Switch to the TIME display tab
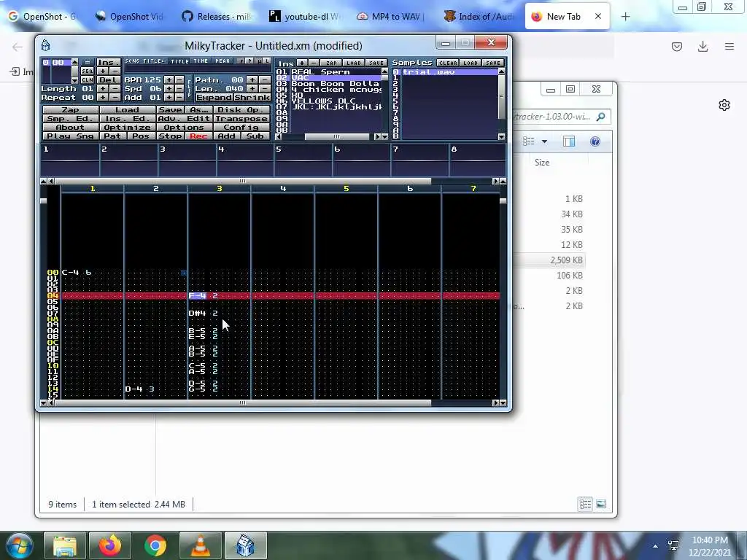The image size is (747, 560). (x=200, y=61)
